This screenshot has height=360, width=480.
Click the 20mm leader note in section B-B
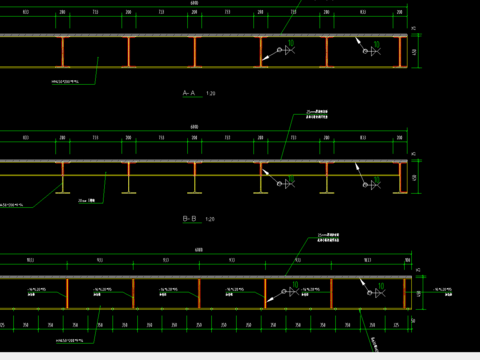[86, 201]
